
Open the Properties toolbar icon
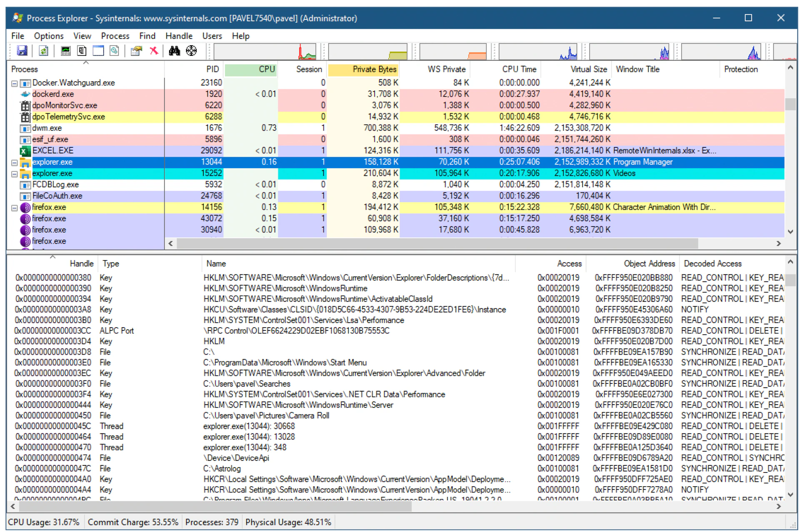(136, 51)
